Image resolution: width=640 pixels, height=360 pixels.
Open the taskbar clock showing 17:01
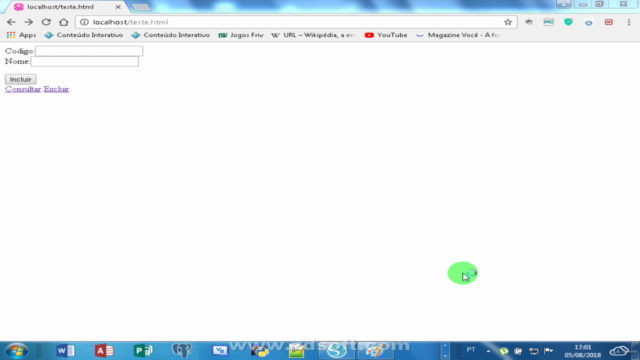point(582,351)
